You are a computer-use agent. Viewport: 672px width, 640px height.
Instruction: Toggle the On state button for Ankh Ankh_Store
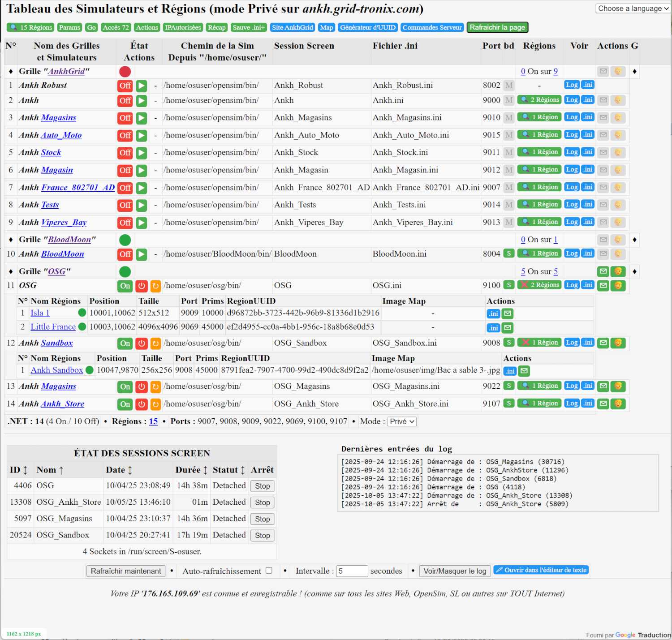[125, 404]
